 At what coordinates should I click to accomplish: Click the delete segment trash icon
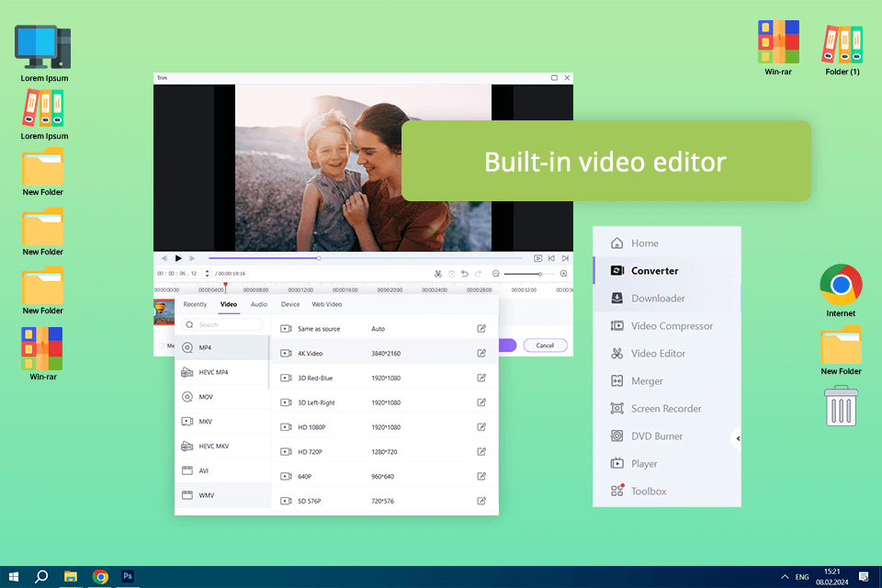click(x=452, y=274)
